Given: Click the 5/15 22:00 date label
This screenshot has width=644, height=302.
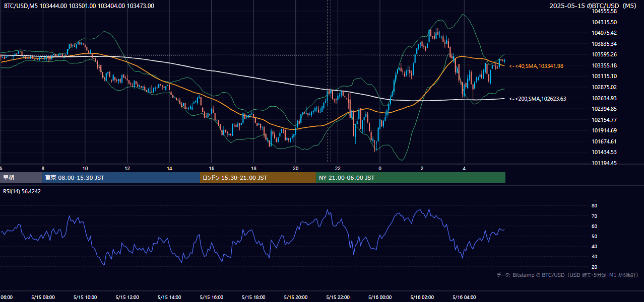Looking at the screenshot, I should click(x=338, y=297).
